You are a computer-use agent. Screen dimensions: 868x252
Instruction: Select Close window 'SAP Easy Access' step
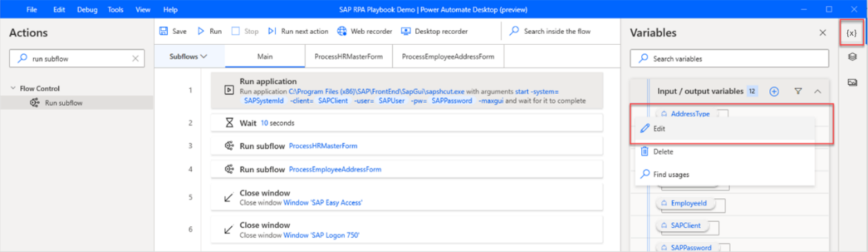tap(407, 197)
